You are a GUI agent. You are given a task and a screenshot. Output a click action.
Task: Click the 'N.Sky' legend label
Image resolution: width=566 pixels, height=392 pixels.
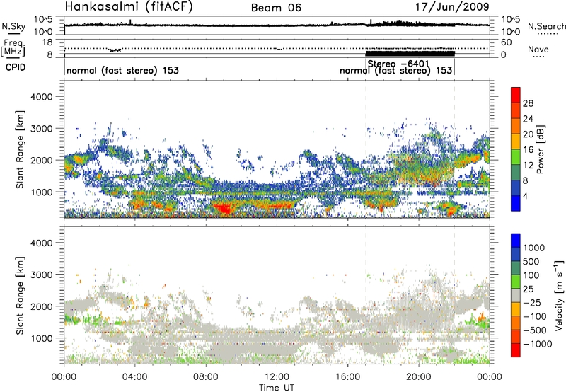13,26
